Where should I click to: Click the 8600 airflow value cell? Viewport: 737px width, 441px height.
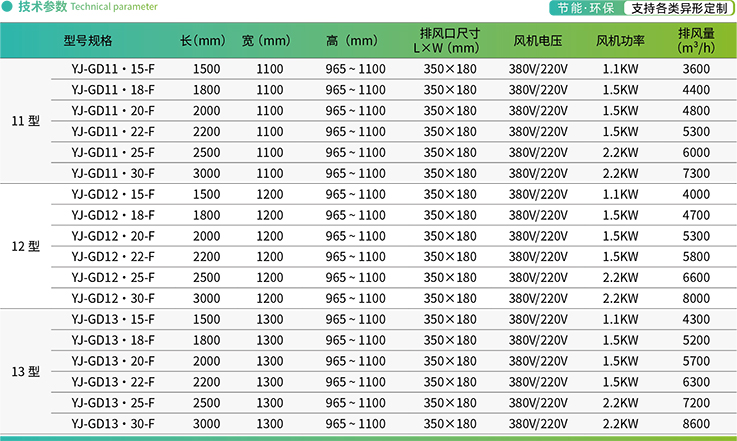(694, 423)
